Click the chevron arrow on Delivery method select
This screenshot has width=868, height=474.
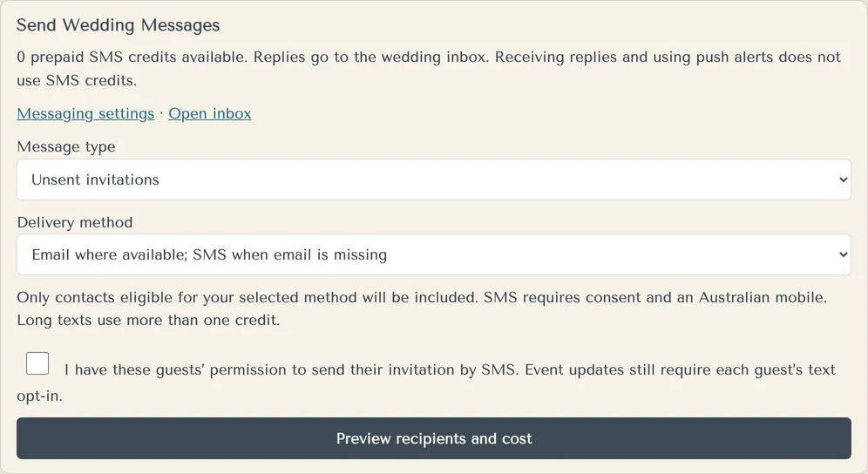pyautogui.click(x=843, y=254)
